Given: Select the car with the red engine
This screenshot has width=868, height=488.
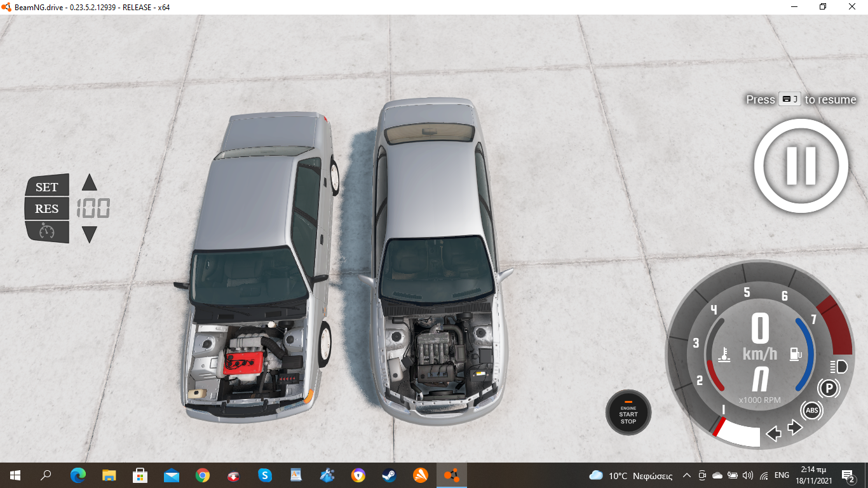Looking at the screenshot, I should pyautogui.click(x=257, y=267).
